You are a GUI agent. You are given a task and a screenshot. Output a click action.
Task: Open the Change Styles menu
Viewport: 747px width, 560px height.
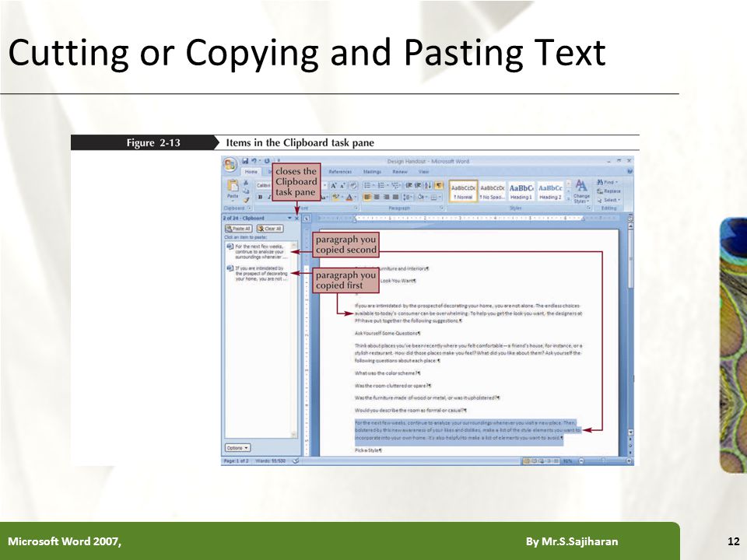[x=581, y=191]
